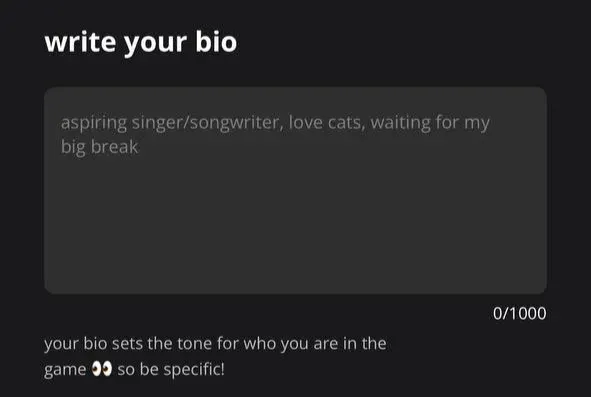Click the 'big break' placeholder line
This screenshot has width=591, height=397.
[100, 147]
